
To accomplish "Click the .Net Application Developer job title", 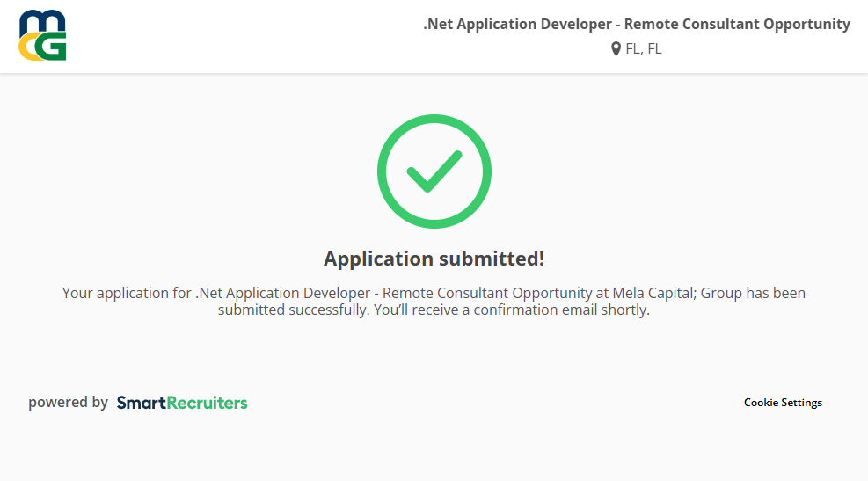I will tap(517, 25).
